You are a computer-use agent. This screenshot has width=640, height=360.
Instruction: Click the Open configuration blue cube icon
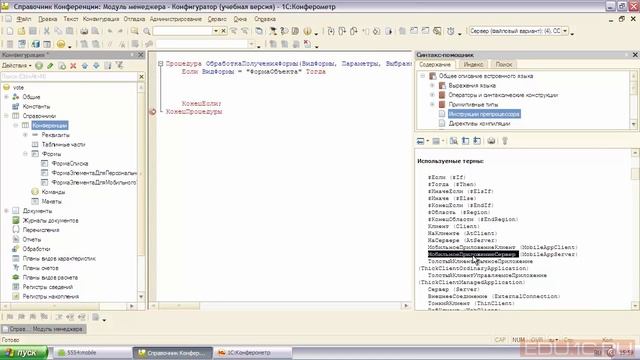tap(36, 44)
